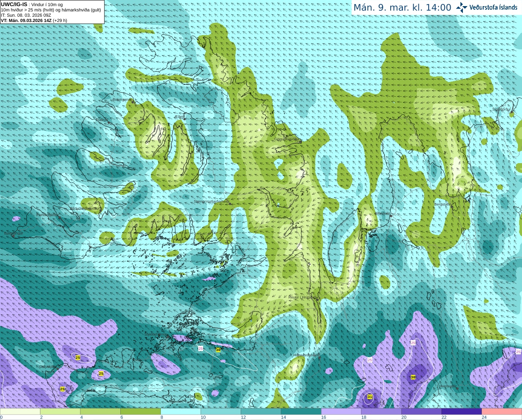Screen dimensions: 522x420
Task: Click the Gufuskálar station label
Action: click(48, 367)
